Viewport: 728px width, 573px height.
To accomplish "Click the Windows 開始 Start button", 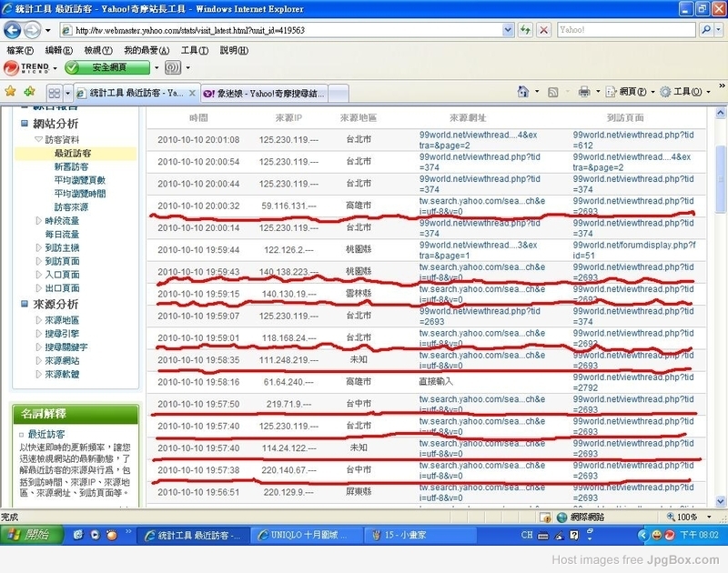I will tap(31, 535).
